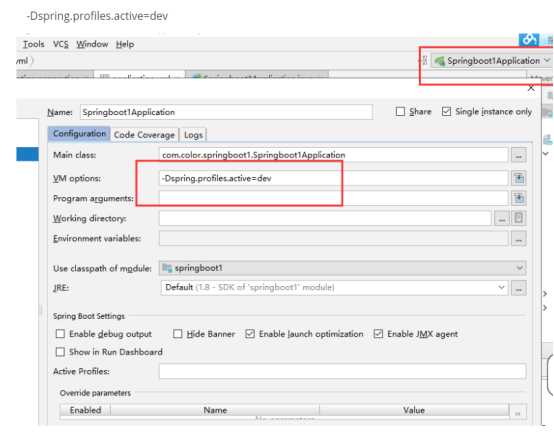Toggle Enable launch optimization checkbox
554x439 pixels.
pyautogui.click(x=250, y=334)
